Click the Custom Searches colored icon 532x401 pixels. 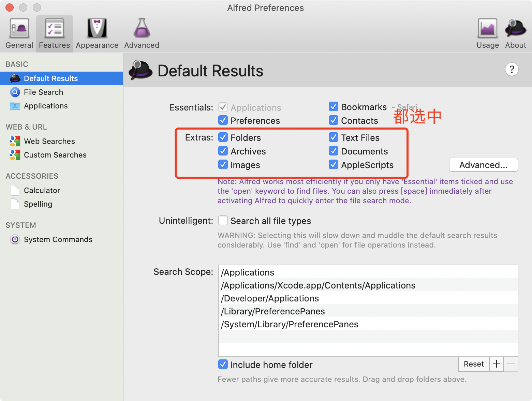tap(15, 155)
